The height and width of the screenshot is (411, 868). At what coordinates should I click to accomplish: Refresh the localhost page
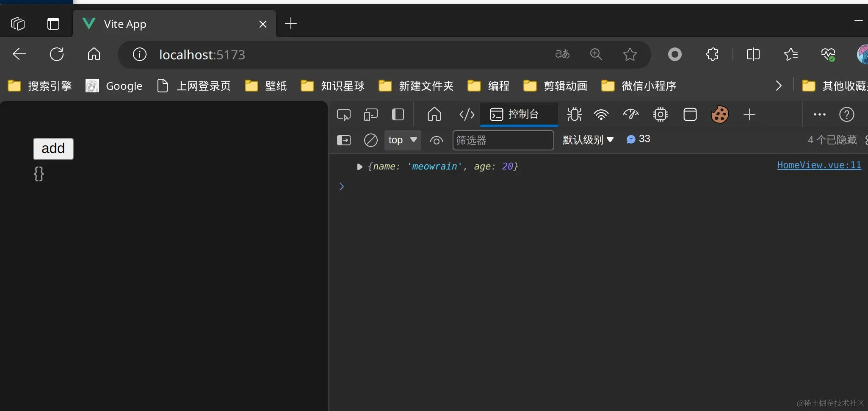(x=57, y=54)
